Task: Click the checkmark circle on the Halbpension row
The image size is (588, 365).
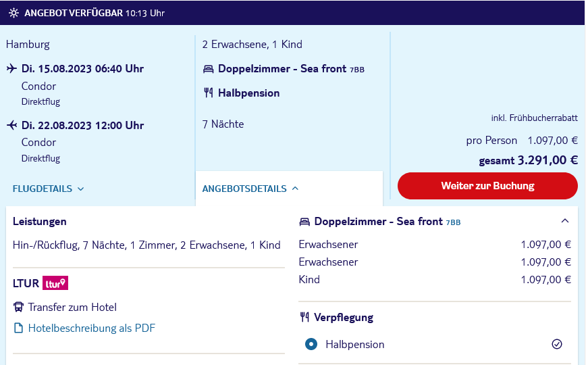Action: pyautogui.click(x=557, y=344)
